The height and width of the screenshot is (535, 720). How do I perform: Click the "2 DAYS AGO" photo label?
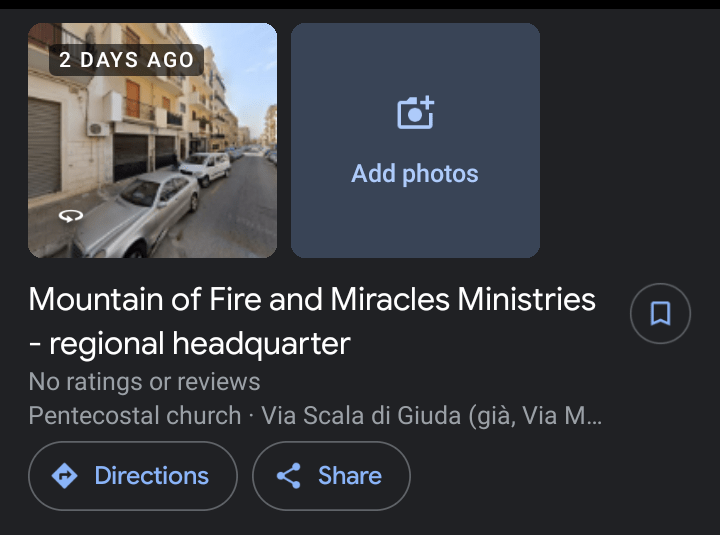point(126,60)
